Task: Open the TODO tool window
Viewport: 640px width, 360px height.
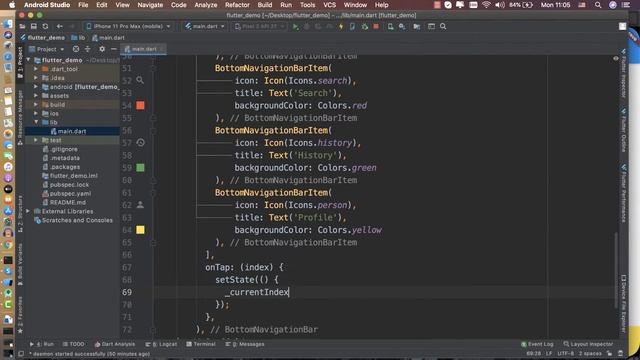Action: pyautogui.click(x=73, y=344)
